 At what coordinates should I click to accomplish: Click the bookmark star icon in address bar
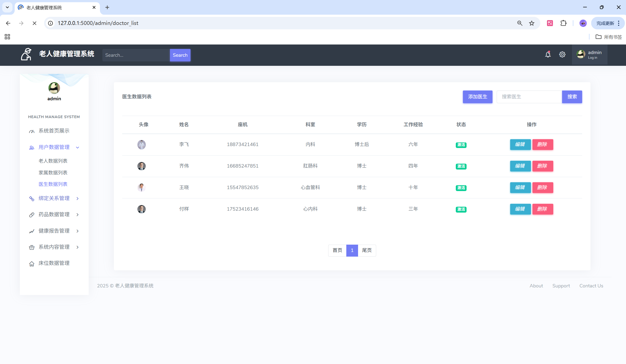[x=532, y=23]
